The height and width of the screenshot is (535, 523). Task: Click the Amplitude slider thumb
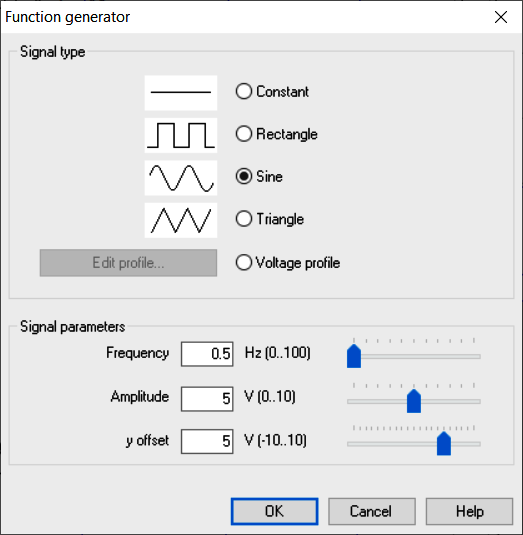[x=414, y=401]
